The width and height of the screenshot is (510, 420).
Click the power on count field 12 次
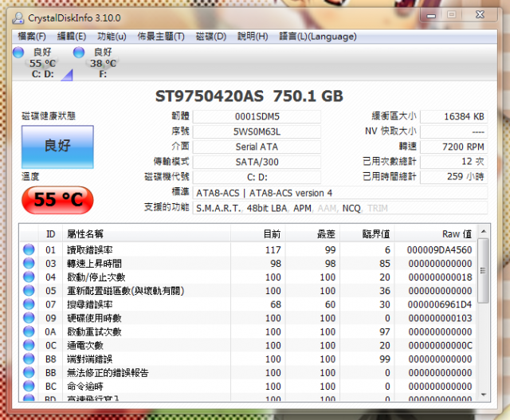point(453,162)
